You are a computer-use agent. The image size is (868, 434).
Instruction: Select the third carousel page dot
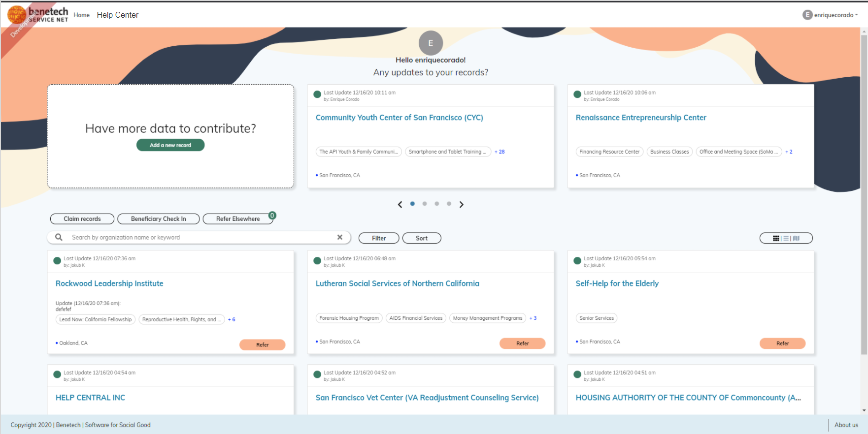pos(437,204)
